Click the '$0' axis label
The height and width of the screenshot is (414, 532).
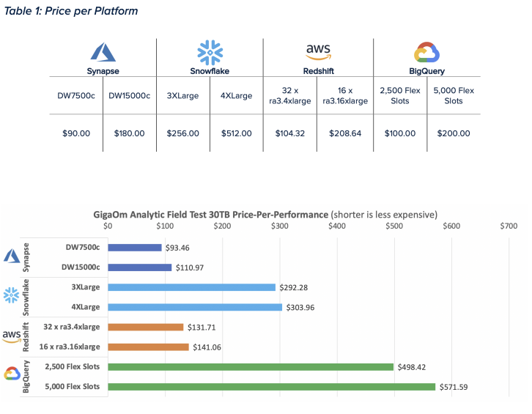click(108, 226)
